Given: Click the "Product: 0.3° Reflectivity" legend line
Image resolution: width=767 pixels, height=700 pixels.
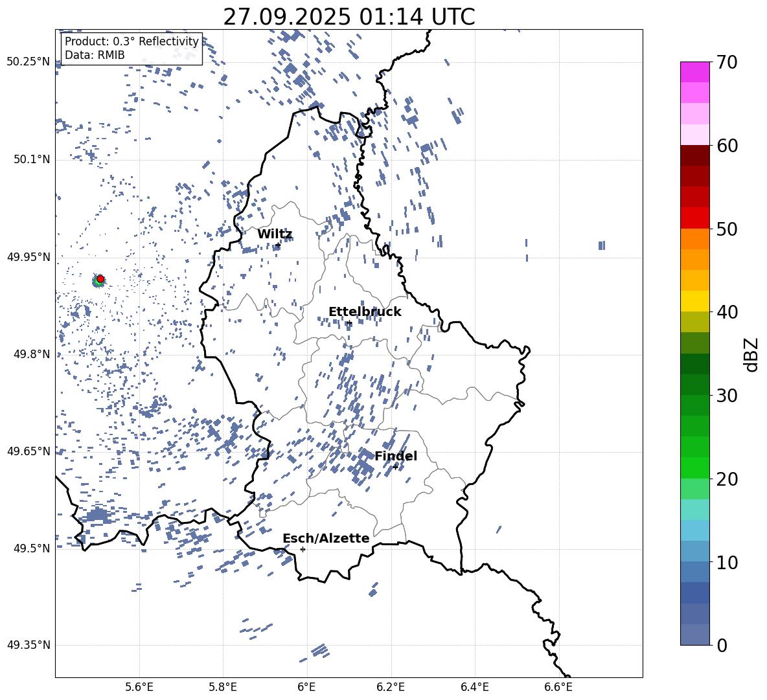Looking at the screenshot, I should (x=132, y=41).
